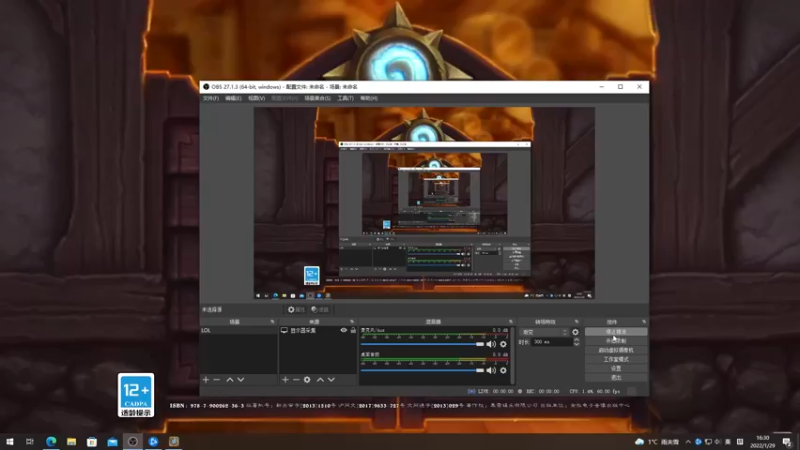
Task: Pop out the Sources dock panel icon
Action: pos(352,321)
